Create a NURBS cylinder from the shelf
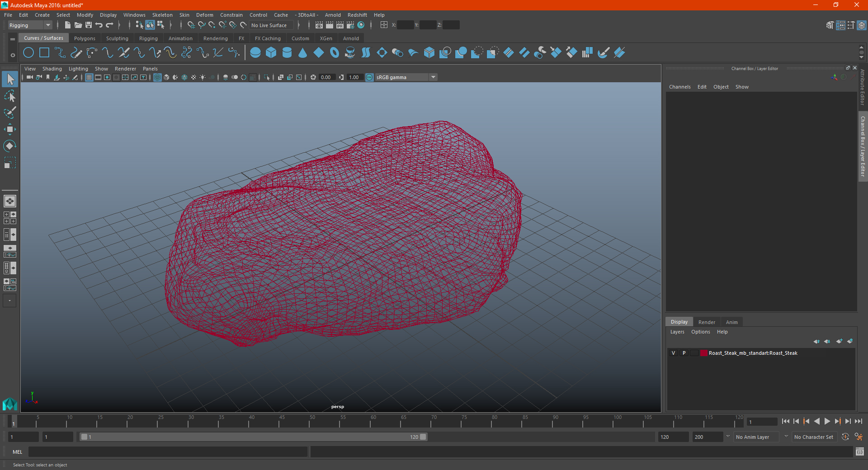 click(287, 53)
